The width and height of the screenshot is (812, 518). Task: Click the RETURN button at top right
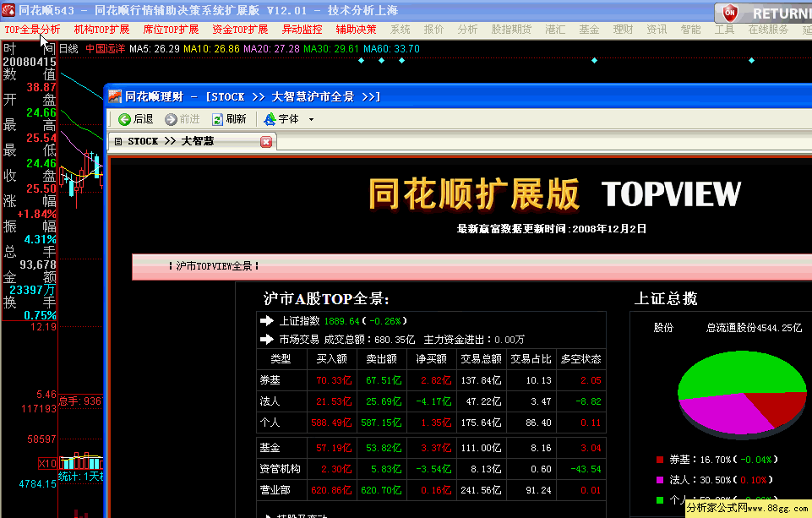(764, 13)
